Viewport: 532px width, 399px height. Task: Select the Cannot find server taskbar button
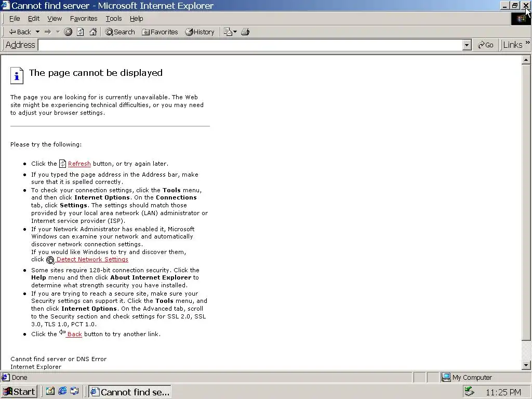[x=130, y=392]
